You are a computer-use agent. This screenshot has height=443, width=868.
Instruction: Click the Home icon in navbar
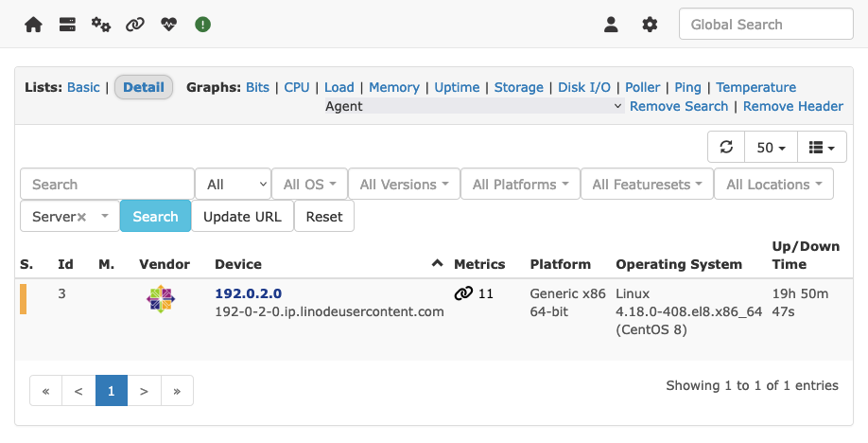click(x=33, y=25)
